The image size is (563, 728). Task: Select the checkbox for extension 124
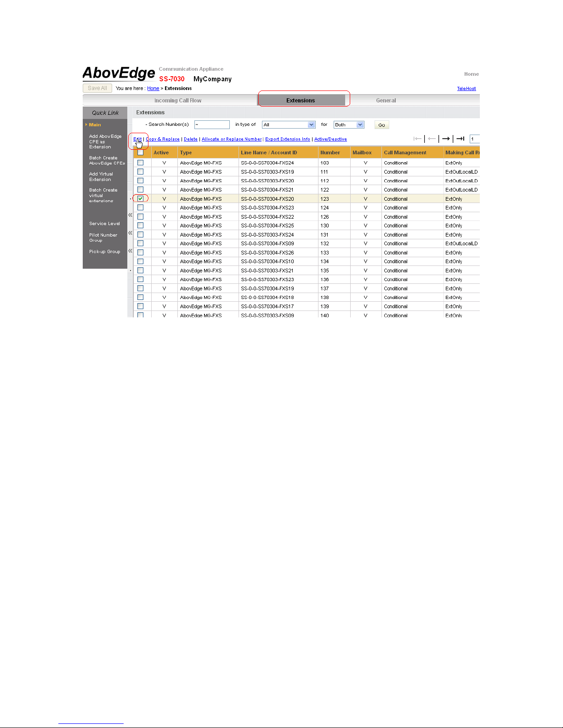point(141,208)
